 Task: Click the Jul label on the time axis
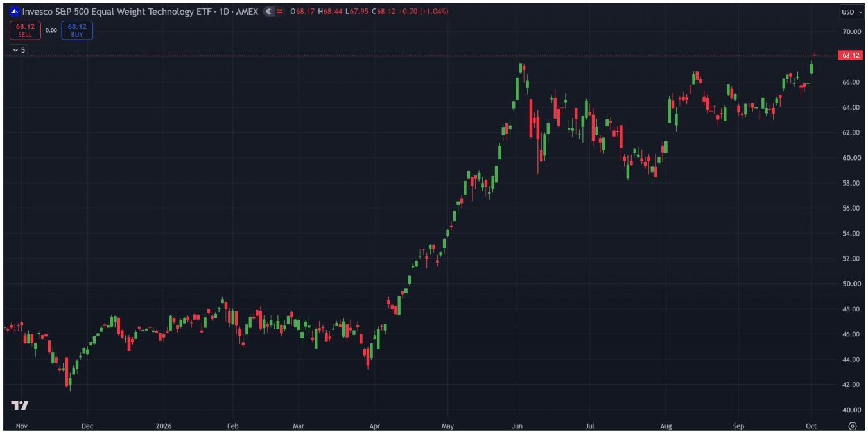[590, 426]
